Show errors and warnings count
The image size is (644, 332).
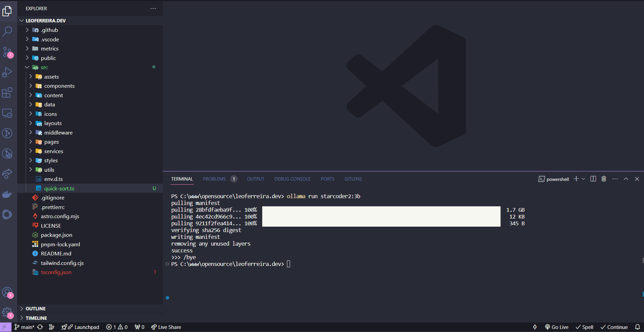(x=117, y=327)
